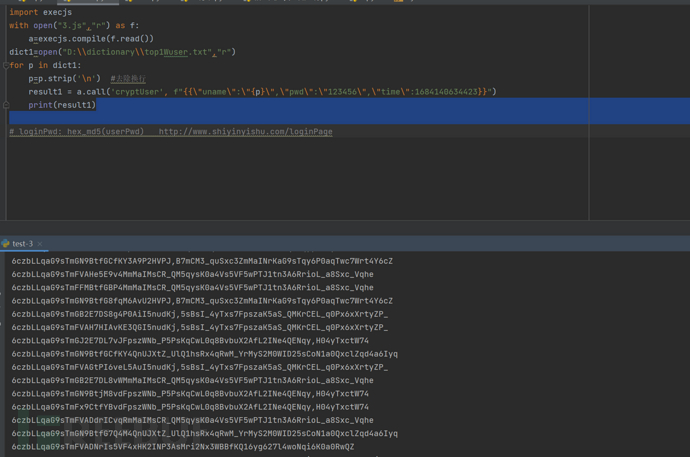Collapse the 'for p in dict1' loop block
The width and height of the screenshot is (690, 457).
click(6, 65)
